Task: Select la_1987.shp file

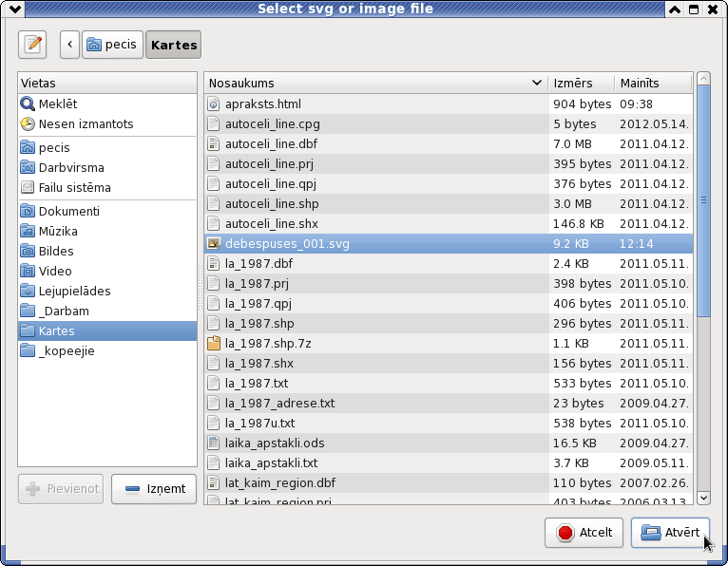Action: coord(449,324)
